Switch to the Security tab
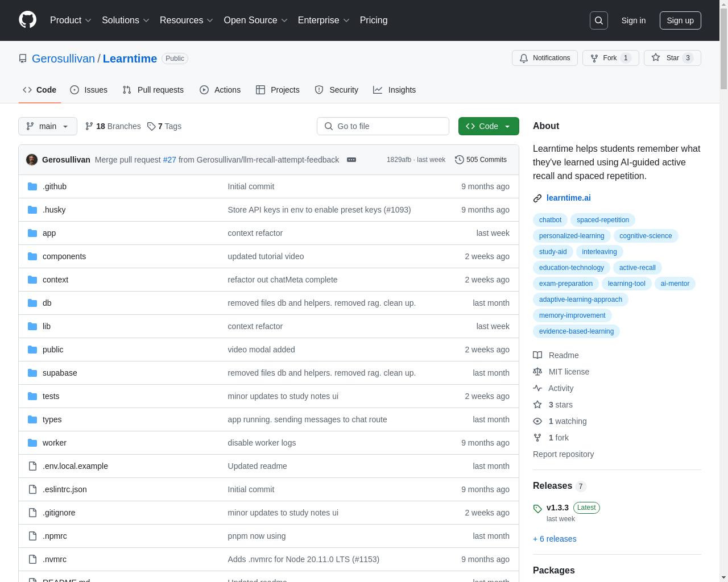Image resolution: width=728 pixels, height=582 pixels. pos(337,90)
